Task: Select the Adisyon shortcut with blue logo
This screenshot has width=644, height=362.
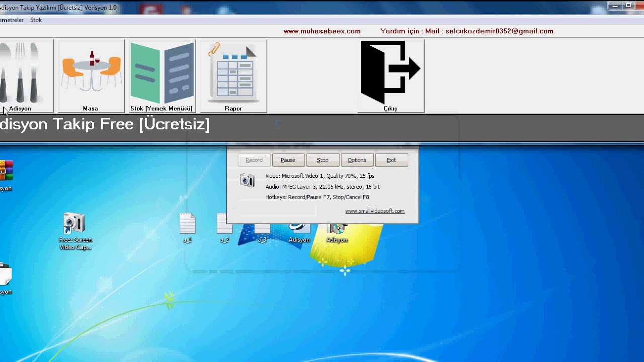Action: coord(299,233)
